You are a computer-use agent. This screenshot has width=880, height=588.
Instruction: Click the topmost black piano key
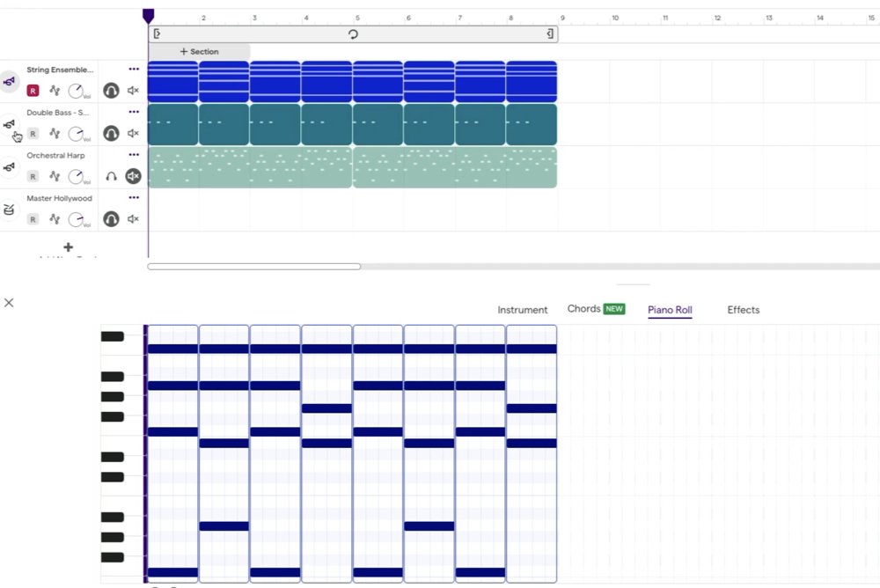(113, 336)
